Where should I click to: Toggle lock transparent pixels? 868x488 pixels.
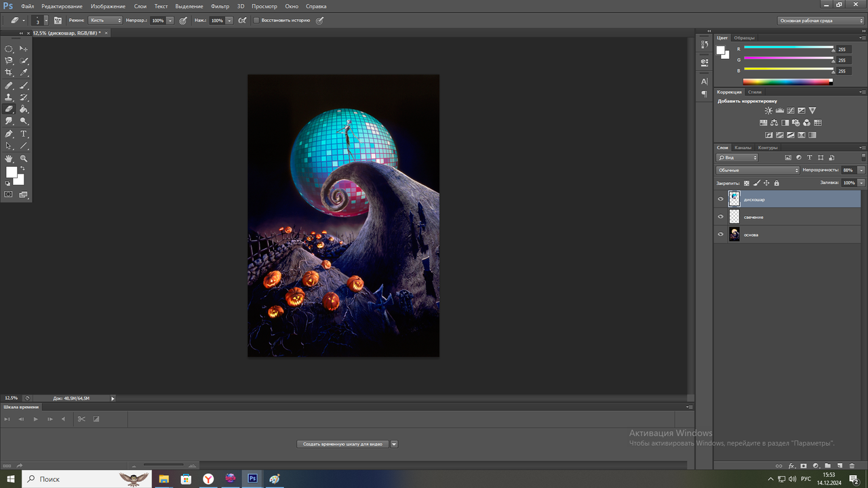747,183
